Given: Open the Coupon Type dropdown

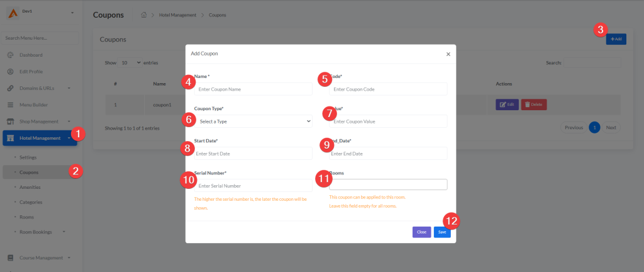Looking at the screenshot, I should (253, 121).
